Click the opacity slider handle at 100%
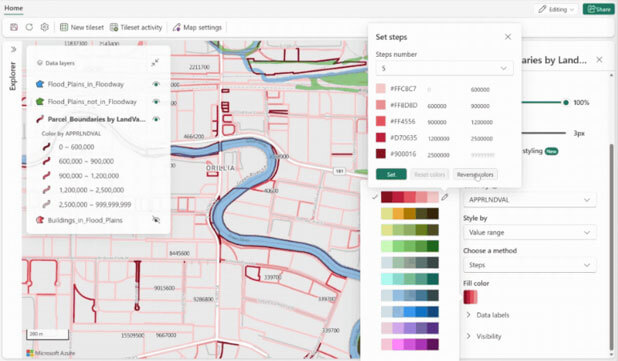This screenshot has height=361, width=618. click(566, 102)
